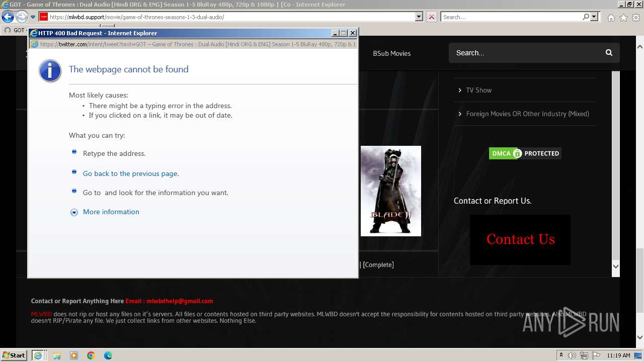
Task: Open the Tools gear icon
Action: 636,18
